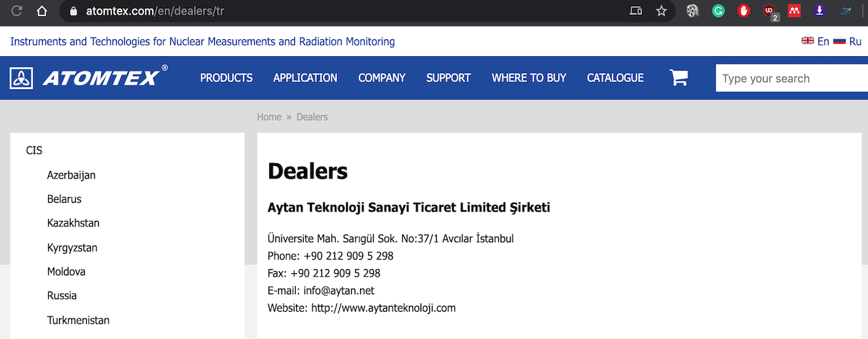Image resolution: width=868 pixels, height=339 pixels.
Task: Go to browser home page icon
Action: [x=42, y=11]
